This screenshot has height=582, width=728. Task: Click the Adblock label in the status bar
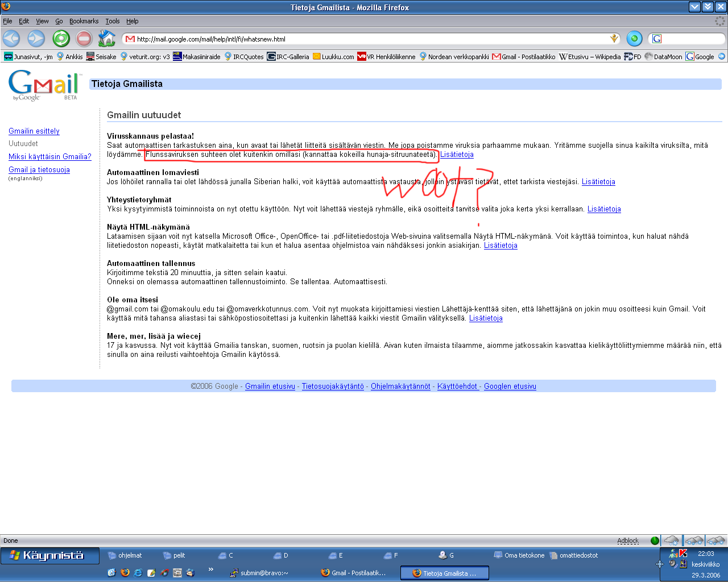click(x=628, y=541)
